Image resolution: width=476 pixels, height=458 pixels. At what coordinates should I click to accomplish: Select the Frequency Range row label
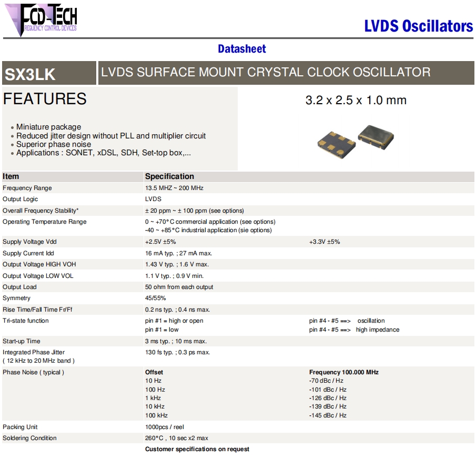(27, 188)
